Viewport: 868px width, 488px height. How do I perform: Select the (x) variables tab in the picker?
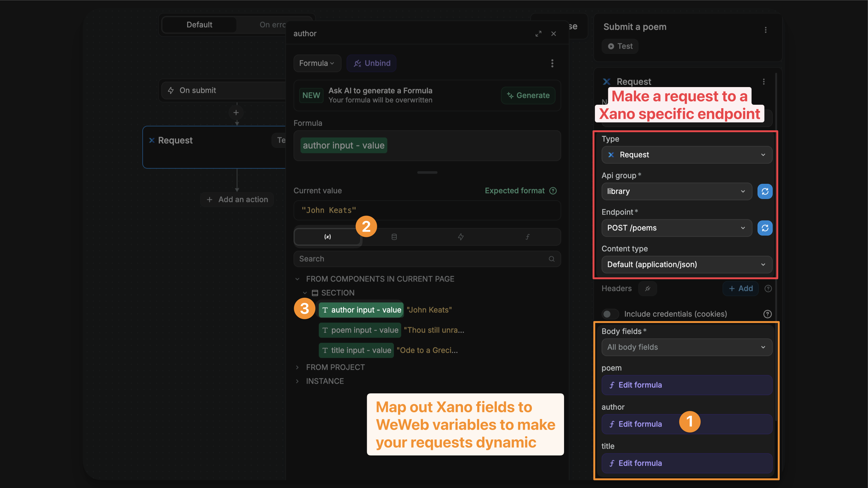tap(327, 237)
